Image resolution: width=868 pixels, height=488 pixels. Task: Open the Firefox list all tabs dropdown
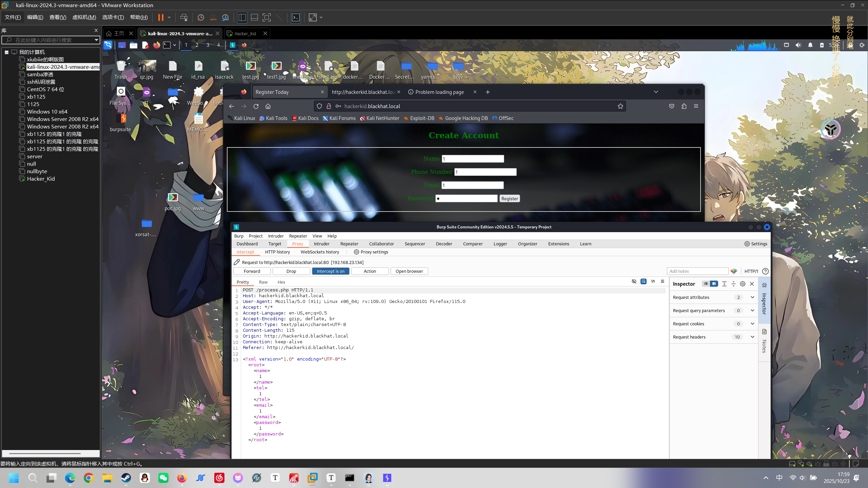tap(656, 92)
